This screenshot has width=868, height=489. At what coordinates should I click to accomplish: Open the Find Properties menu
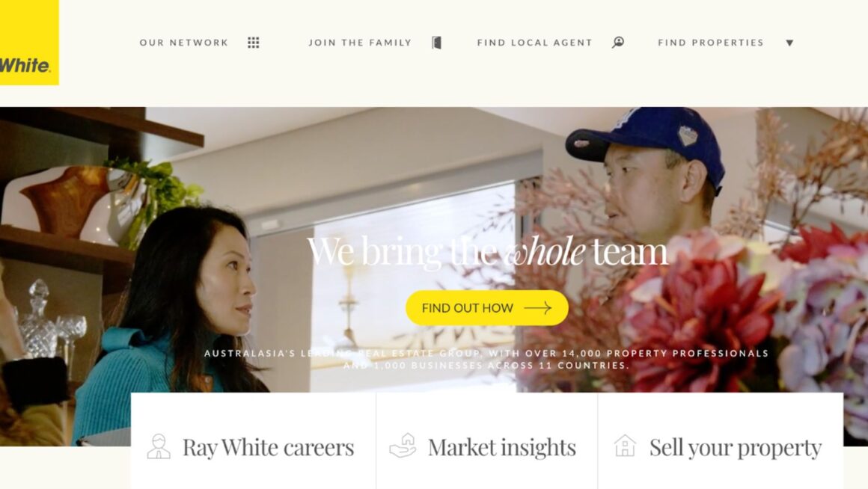click(711, 43)
